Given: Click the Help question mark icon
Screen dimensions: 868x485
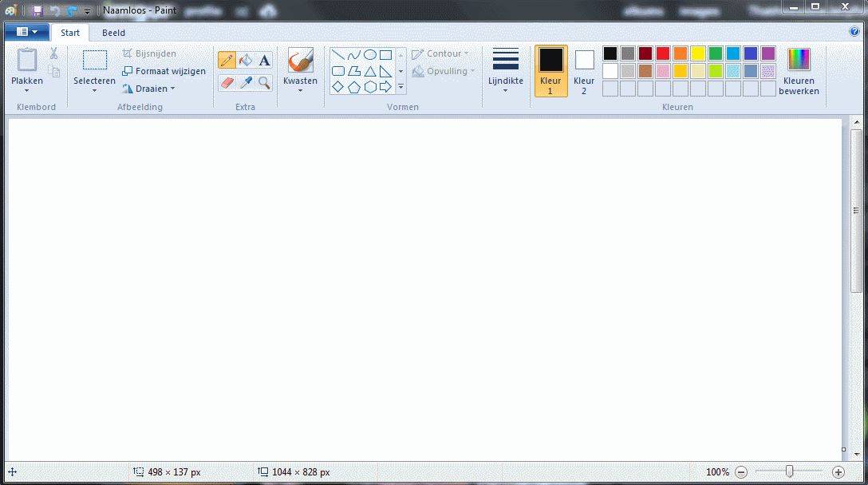Looking at the screenshot, I should click(x=854, y=32).
